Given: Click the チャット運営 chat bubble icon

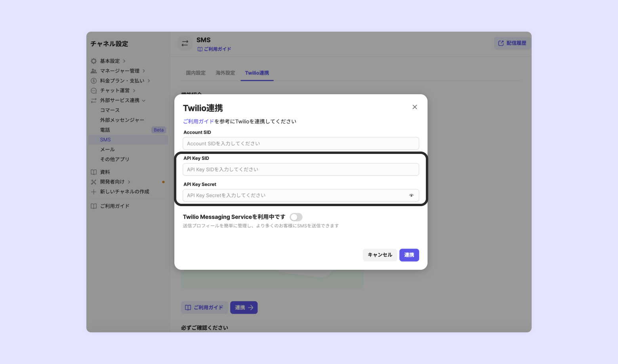Looking at the screenshot, I should tap(94, 91).
